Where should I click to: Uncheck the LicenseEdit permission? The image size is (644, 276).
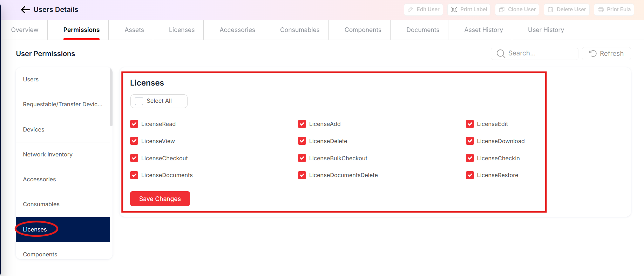[470, 124]
